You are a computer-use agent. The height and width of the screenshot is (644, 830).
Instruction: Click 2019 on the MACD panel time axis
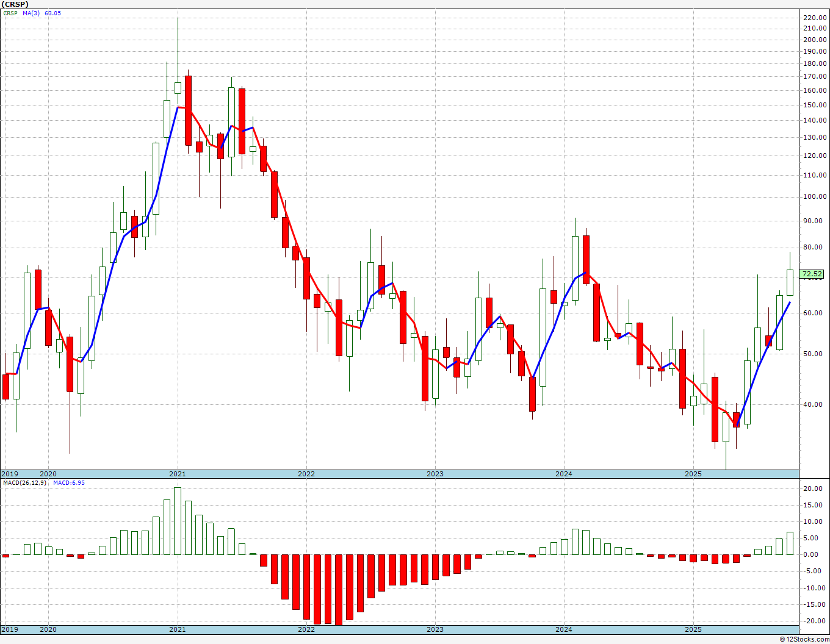(x=9, y=629)
